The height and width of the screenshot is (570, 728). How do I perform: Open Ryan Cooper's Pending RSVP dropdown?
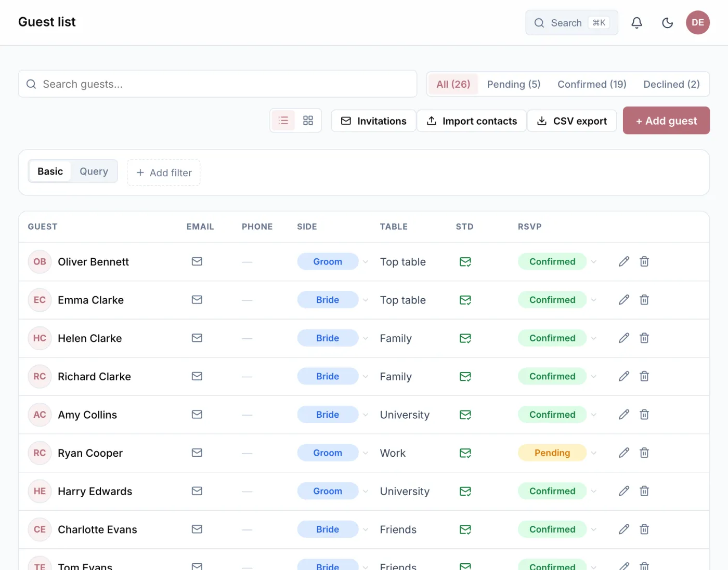[x=557, y=453]
